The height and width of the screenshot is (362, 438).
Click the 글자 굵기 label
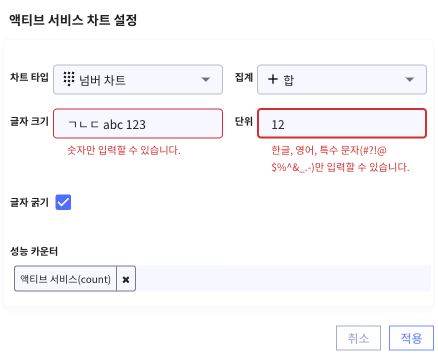coord(29,202)
